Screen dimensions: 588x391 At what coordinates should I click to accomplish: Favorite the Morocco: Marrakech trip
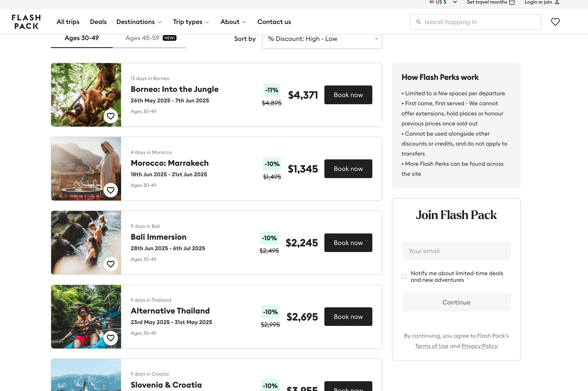point(111,190)
